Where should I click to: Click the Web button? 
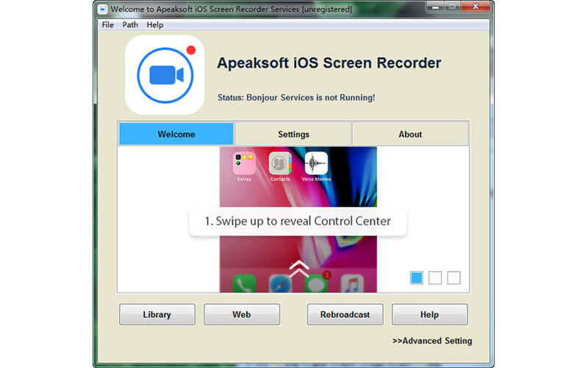point(242,314)
